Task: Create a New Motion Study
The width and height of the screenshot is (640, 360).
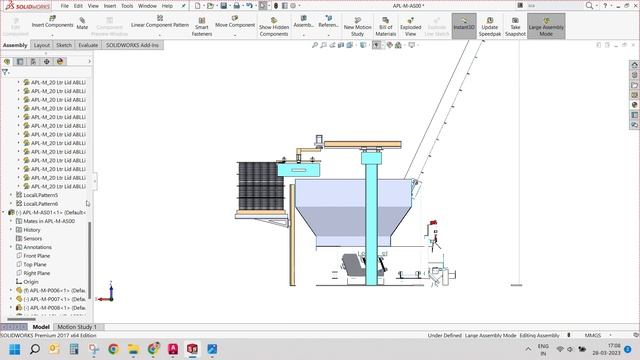Action: (358, 27)
